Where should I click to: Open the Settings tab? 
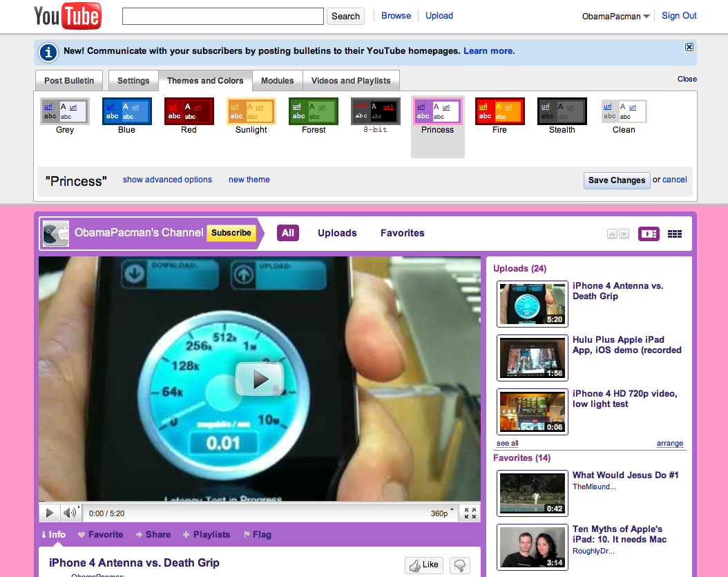point(133,80)
